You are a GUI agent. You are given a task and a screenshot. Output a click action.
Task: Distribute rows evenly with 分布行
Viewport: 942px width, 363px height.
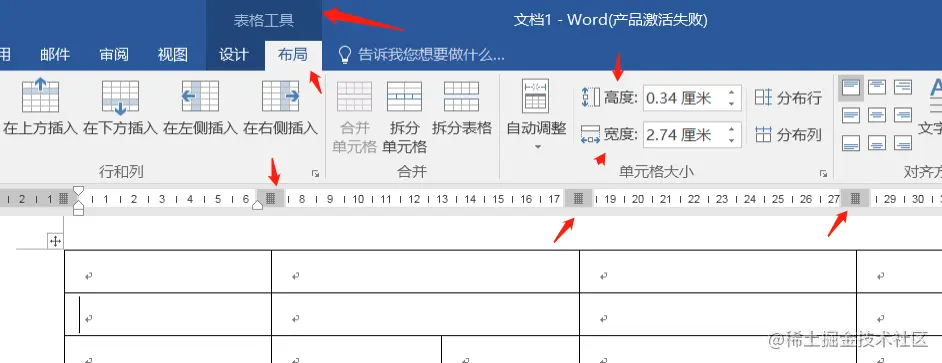(788, 97)
